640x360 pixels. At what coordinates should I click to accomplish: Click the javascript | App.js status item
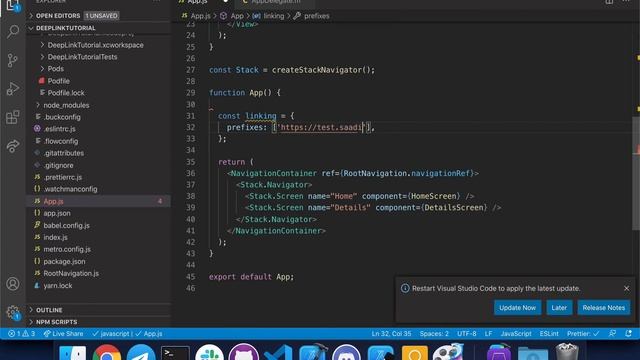click(127, 333)
